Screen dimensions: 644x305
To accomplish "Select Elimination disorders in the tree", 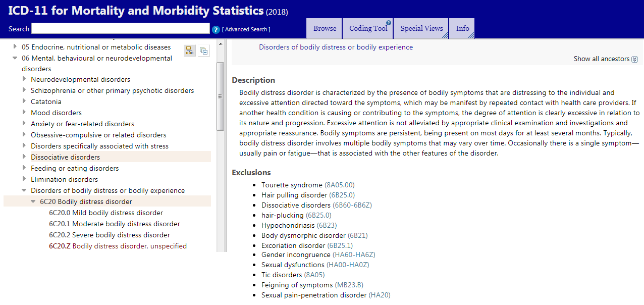I will (65, 179).
